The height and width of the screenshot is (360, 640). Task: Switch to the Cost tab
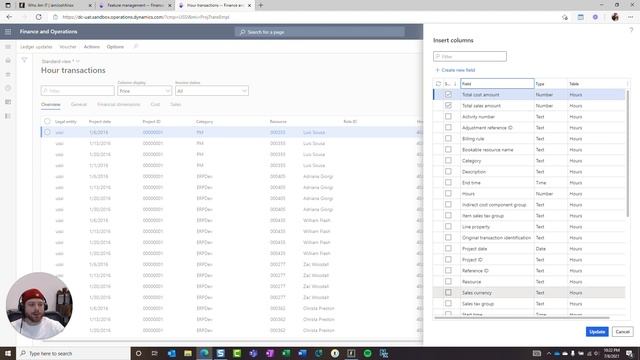pos(155,104)
